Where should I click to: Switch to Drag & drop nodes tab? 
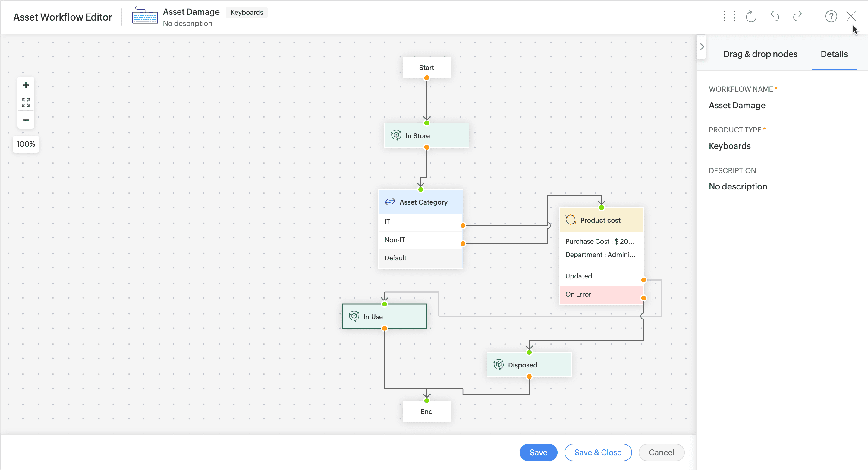coord(760,54)
